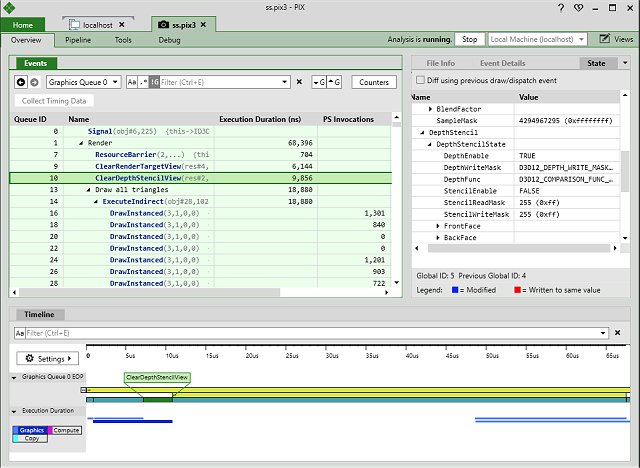Toggle the Compute legend box in timeline
Screen dimensions: 640x468
[x=66, y=431]
